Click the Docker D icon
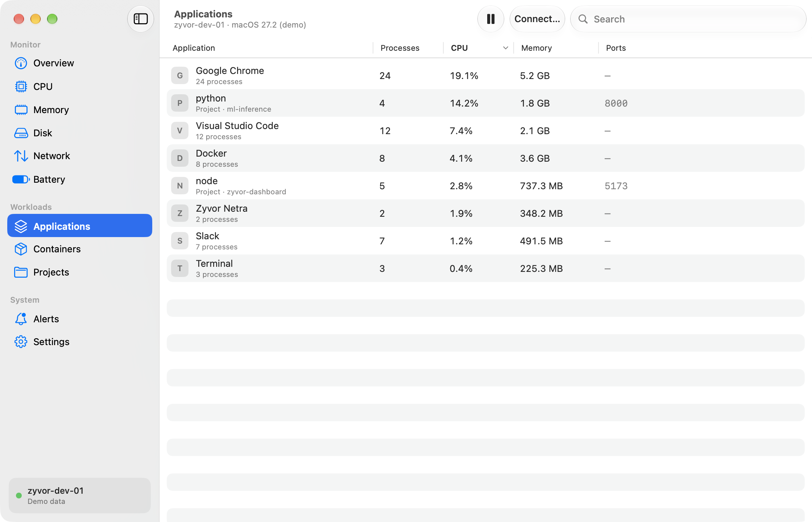The width and height of the screenshot is (812, 522). [x=180, y=158]
